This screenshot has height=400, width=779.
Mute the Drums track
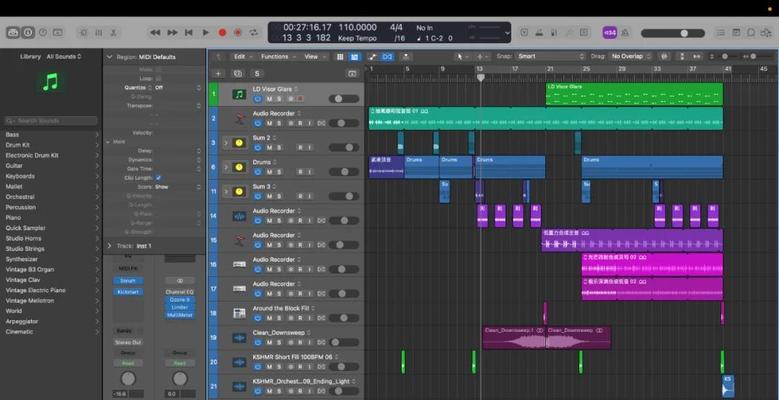(x=269, y=172)
